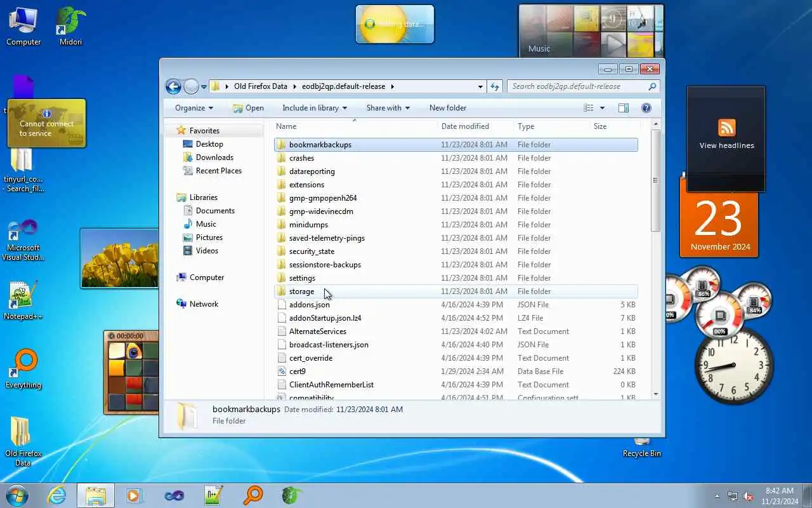Open Midori from the taskbar
812x508 pixels.
pos(292,495)
